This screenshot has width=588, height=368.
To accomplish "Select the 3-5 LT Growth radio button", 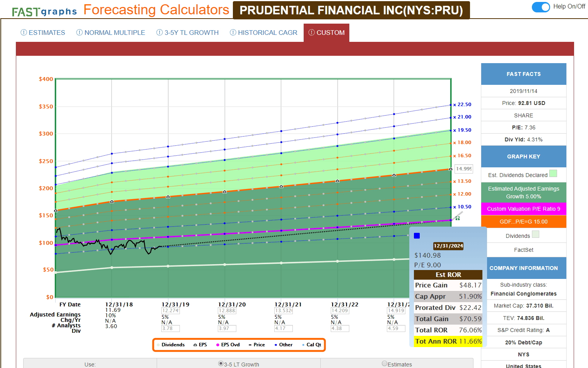I will 221,363.
